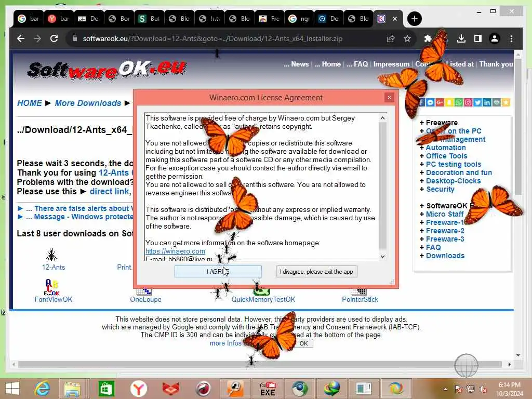Screen dimensions: 532x399
Task: Click the Windows Start button
Action: pos(12,389)
